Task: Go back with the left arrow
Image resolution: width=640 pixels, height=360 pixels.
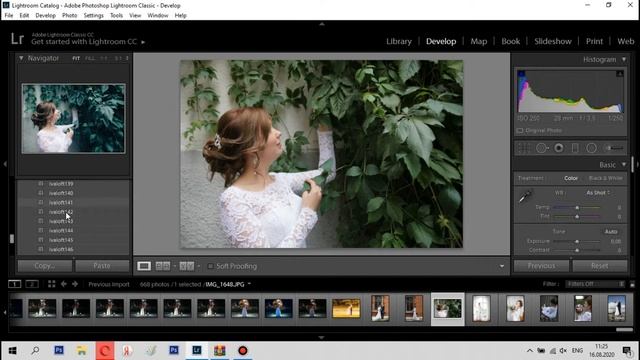Action: click(x=64, y=284)
